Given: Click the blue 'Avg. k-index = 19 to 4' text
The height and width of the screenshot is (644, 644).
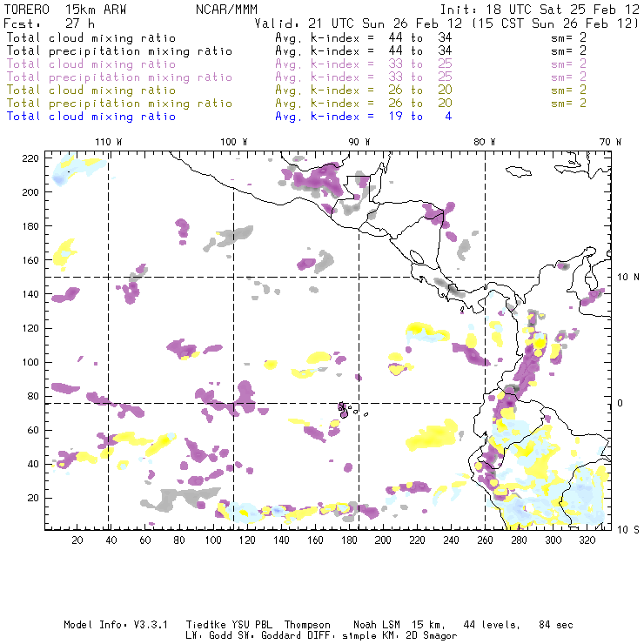Looking at the screenshot, I should point(364,117).
